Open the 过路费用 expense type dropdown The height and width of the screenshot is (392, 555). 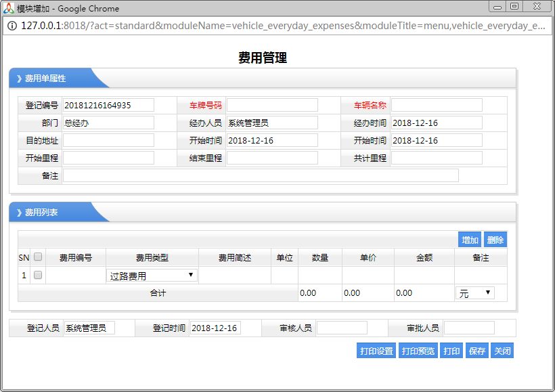152,276
